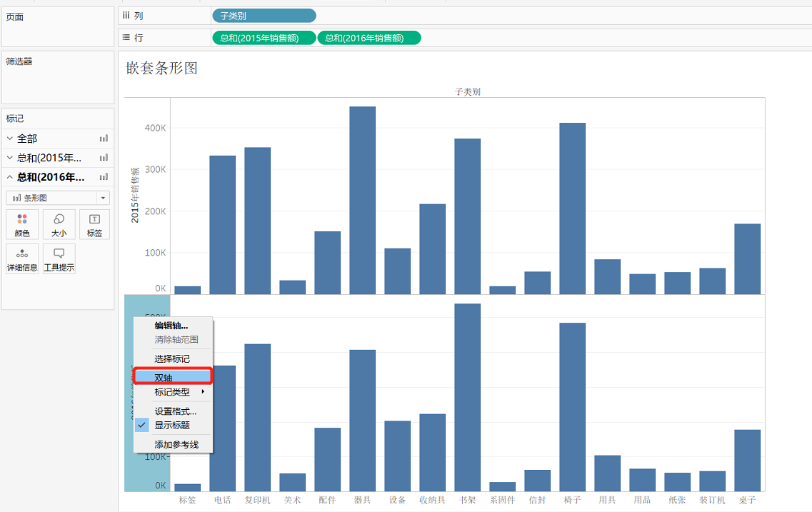Viewport: 812px width, 512px height.
Task: Click the 收纳具 category axis label
Action: pyautogui.click(x=432, y=500)
